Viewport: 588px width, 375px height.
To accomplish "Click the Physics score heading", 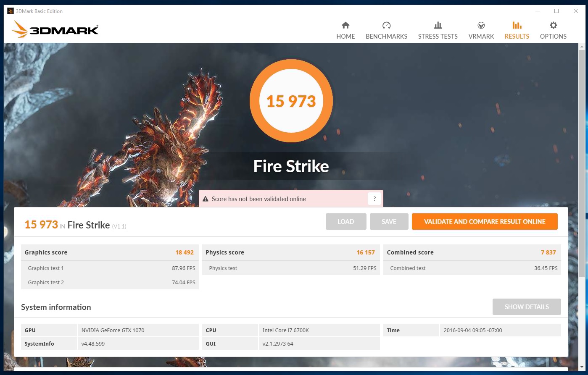I will (225, 252).
